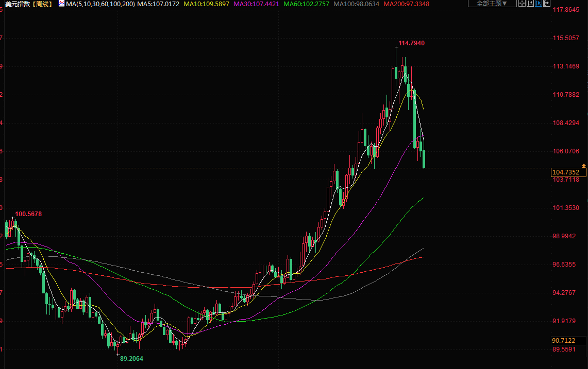This screenshot has width=588, height=369.
Task: Change the 周线 period selector
Action: (x=43, y=4)
